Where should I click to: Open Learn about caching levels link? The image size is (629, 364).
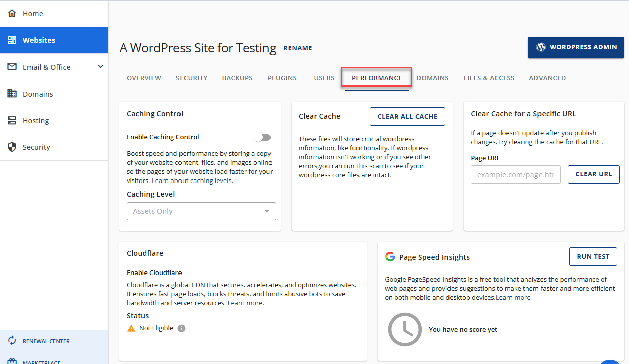coord(192,180)
